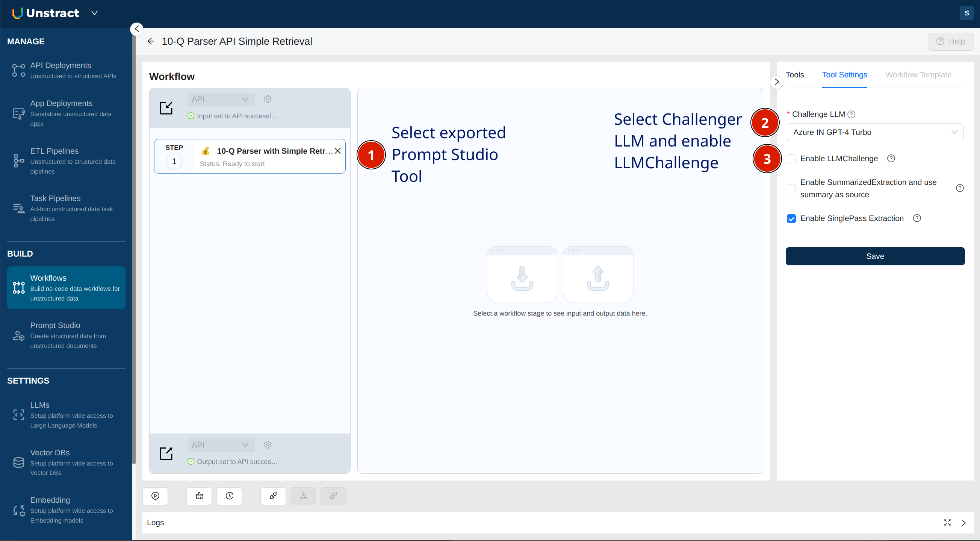Image resolution: width=980 pixels, height=541 pixels.
Task: Open Vector DBs settings
Action: click(66, 462)
